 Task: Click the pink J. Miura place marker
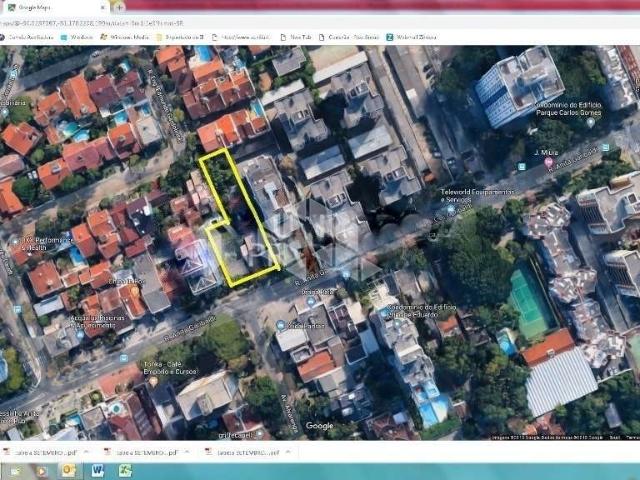[x=548, y=162]
